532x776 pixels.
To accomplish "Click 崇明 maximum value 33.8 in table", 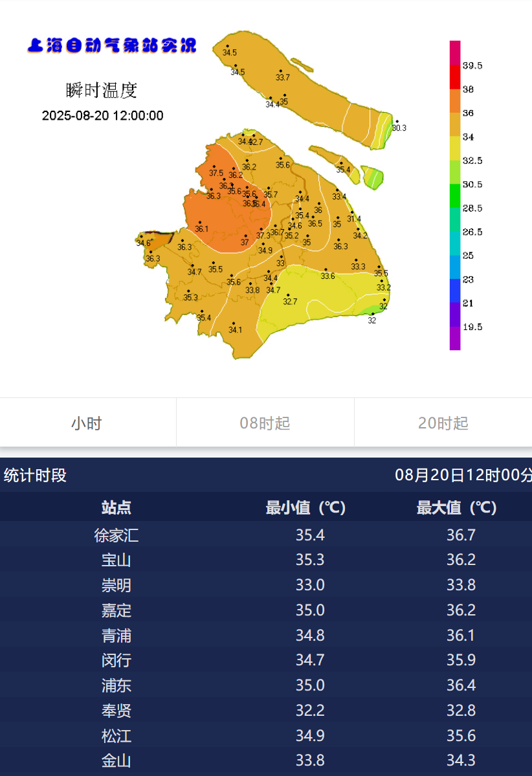I will [461, 585].
